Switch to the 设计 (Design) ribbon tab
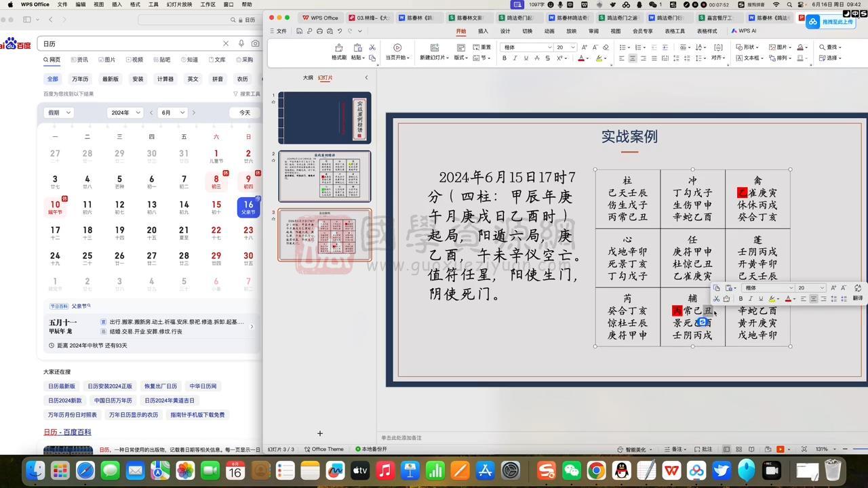Screen dimensions: 868x488 click(x=505, y=31)
